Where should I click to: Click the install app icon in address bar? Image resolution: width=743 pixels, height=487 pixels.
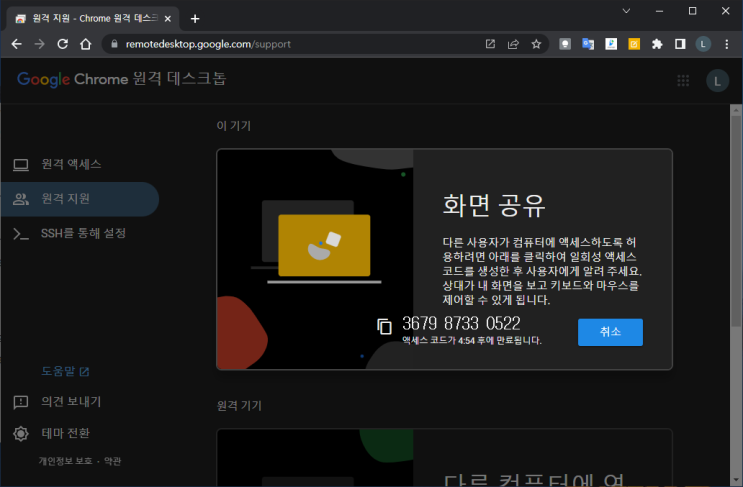pos(490,44)
